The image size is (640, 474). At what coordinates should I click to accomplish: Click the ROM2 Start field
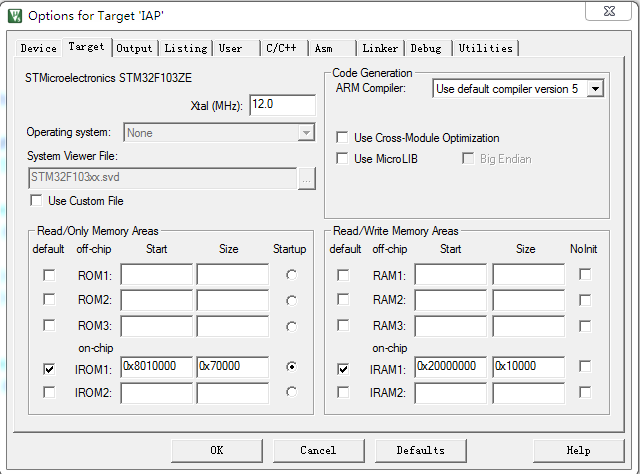(x=156, y=300)
